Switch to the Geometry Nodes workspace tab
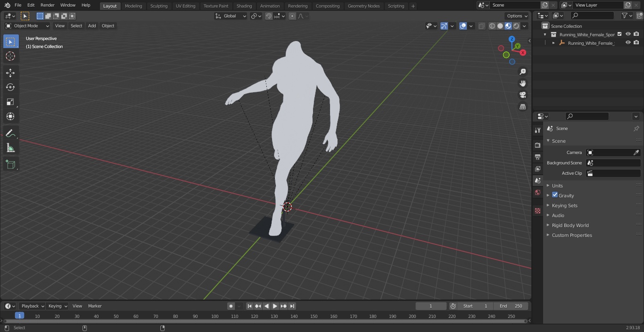The image size is (644, 332). tap(363, 6)
